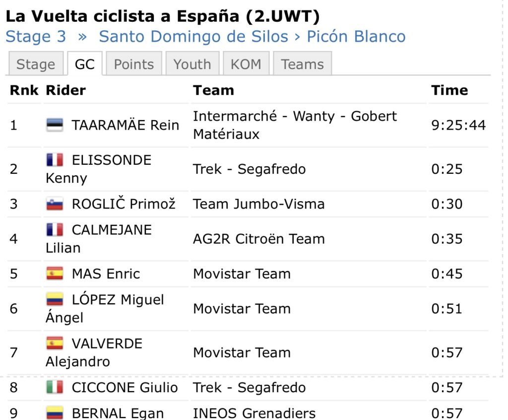Viewport: 508px width, 420px height.
Task: Click the Slovenian flag beside Roglič
Action: pyautogui.click(x=55, y=204)
